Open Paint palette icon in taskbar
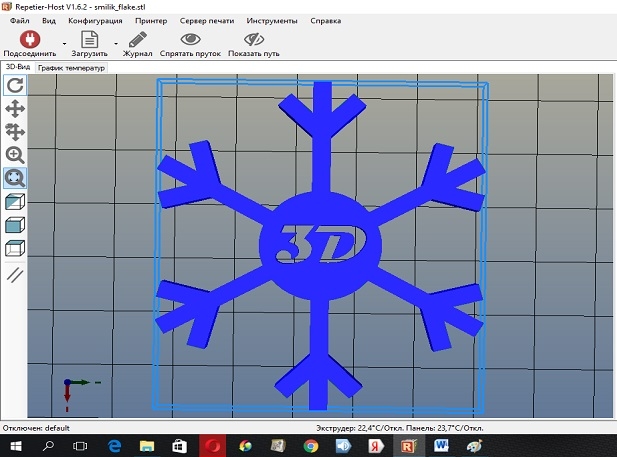This screenshot has width=617, height=457. click(474, 446)
